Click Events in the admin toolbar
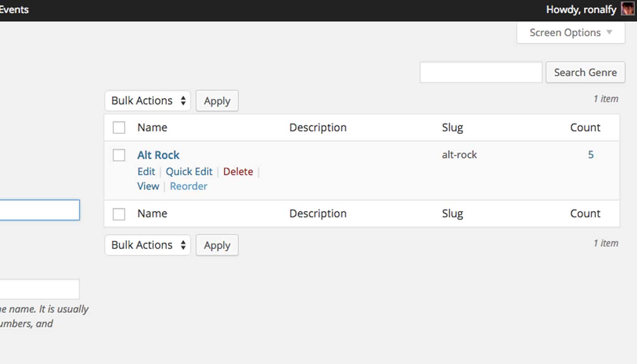 [14, 9]
